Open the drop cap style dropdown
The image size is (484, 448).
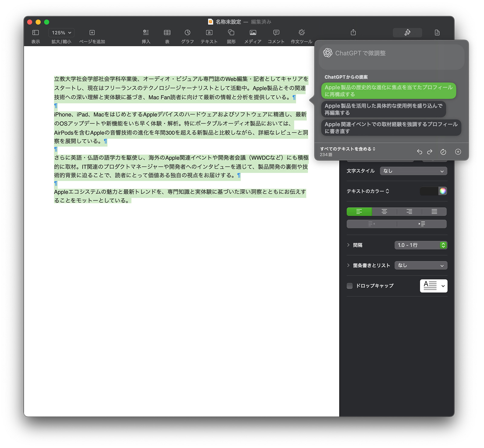(x=433, y=286)
